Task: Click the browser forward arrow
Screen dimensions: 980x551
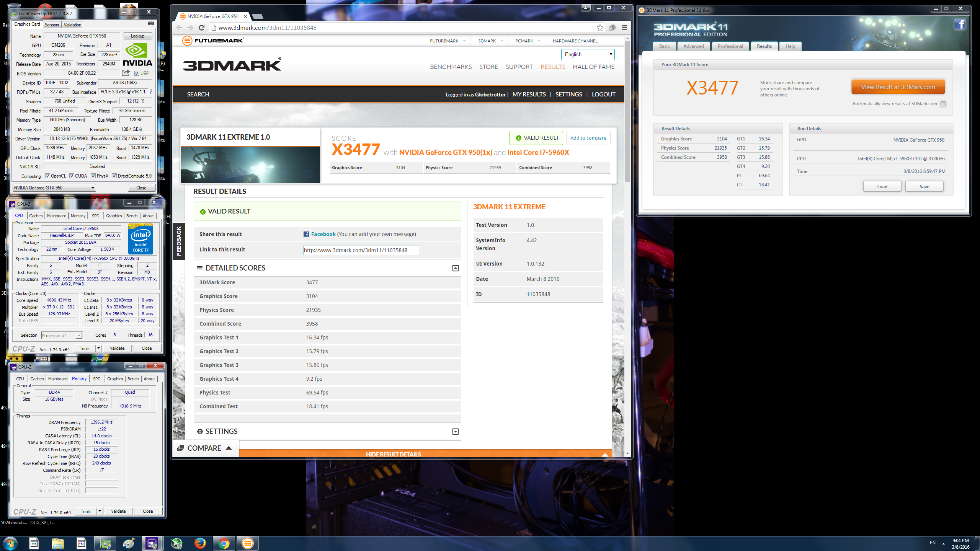Action: click(190, 28)
